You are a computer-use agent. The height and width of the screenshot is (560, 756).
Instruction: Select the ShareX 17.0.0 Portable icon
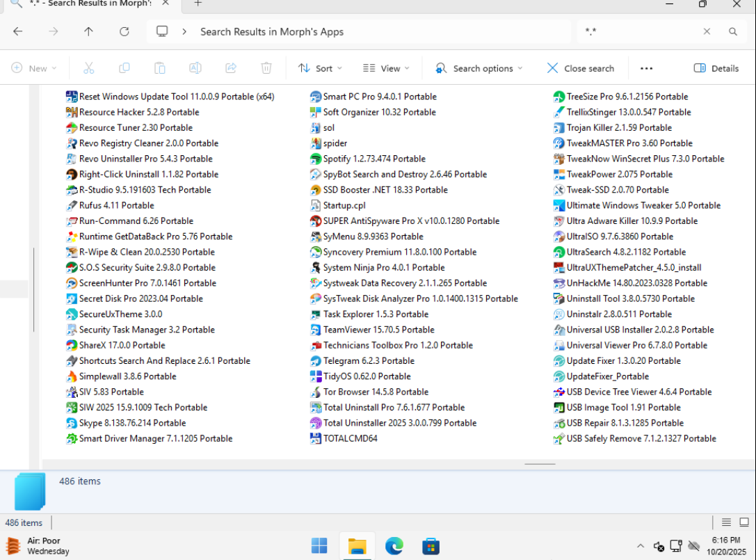tap(71, 345)
